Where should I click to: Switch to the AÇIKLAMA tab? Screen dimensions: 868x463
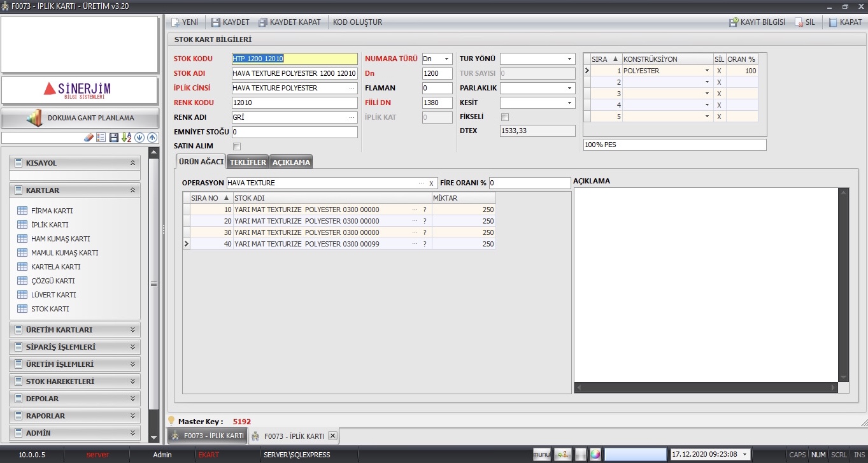(291, 162)
